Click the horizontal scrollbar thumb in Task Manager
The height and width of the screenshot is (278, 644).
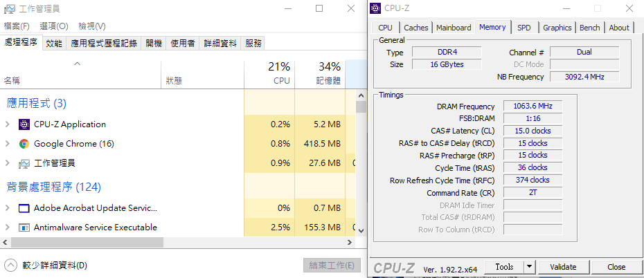pos(87,242)
